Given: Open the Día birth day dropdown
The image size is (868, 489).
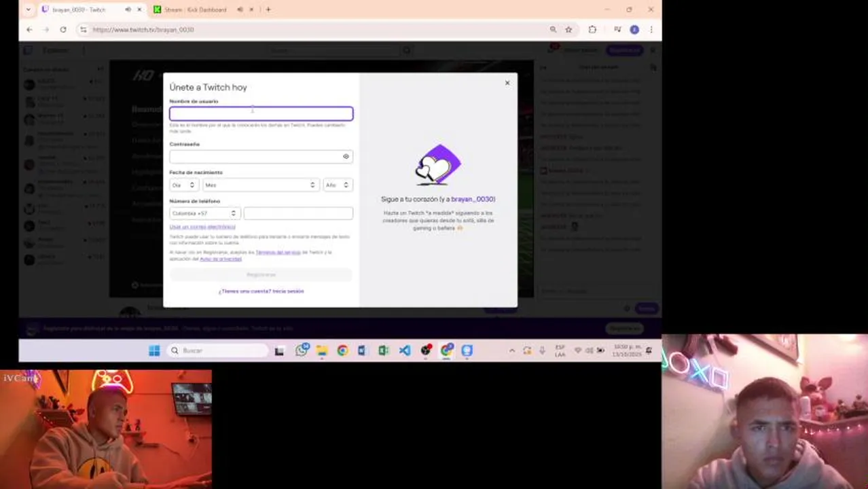Looking at the screenshot, I should click(x=183, y=185).
